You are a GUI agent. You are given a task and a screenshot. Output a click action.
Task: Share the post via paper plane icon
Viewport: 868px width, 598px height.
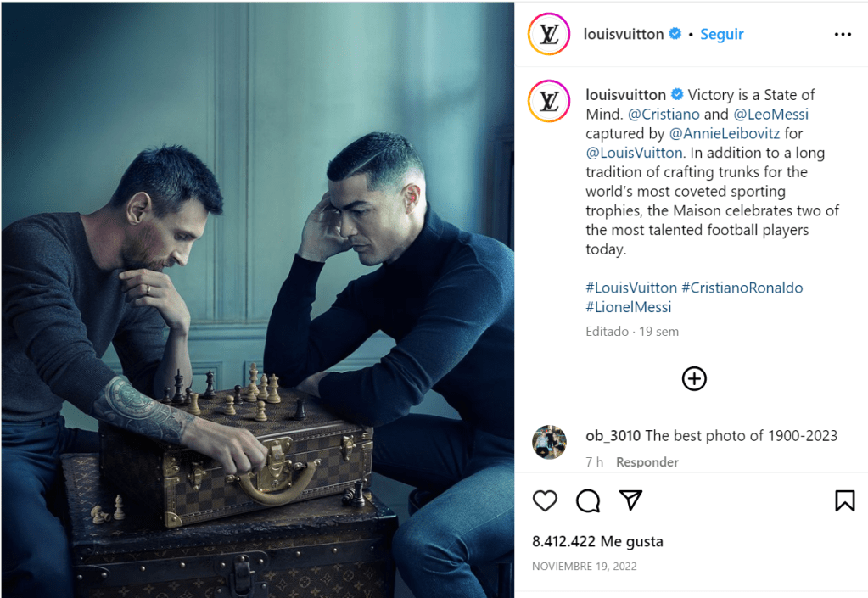click(x=630, y=500)
